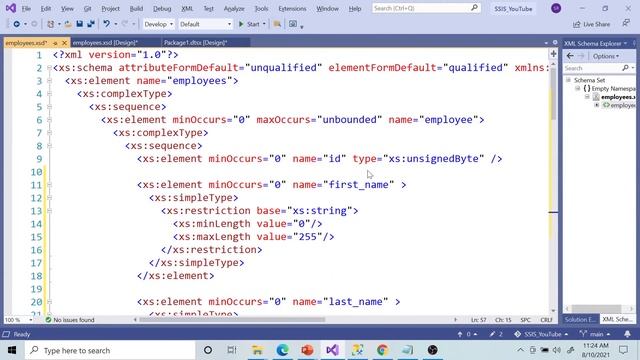The height and width of the screenshot is (360, 640).
Task: Click the SSIS_YouTube solution name button
Action: [513, 9]
